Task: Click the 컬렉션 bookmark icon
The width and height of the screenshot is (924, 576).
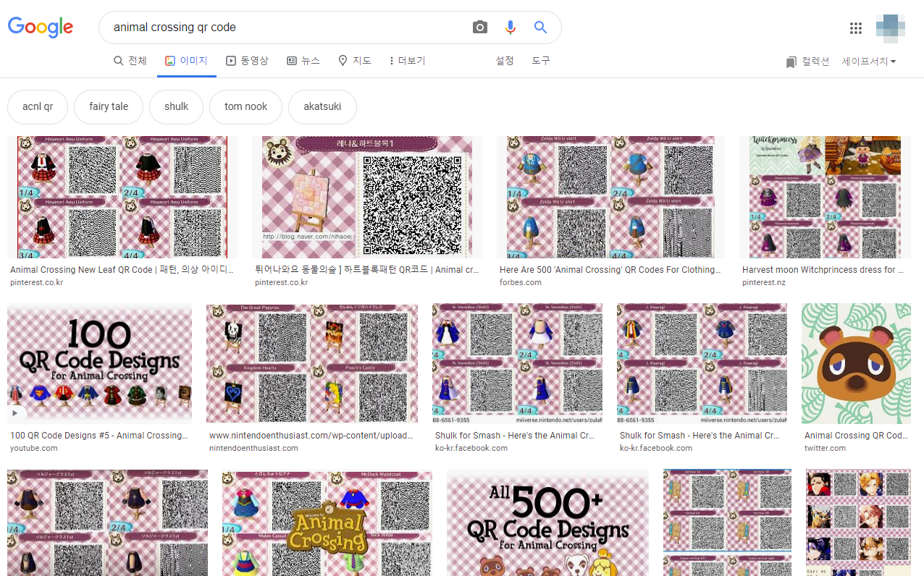Action: [x=791, y=62]
